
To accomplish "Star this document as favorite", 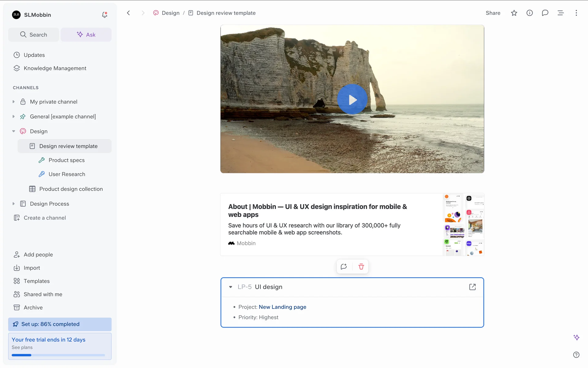I will (x=514, y=13).
